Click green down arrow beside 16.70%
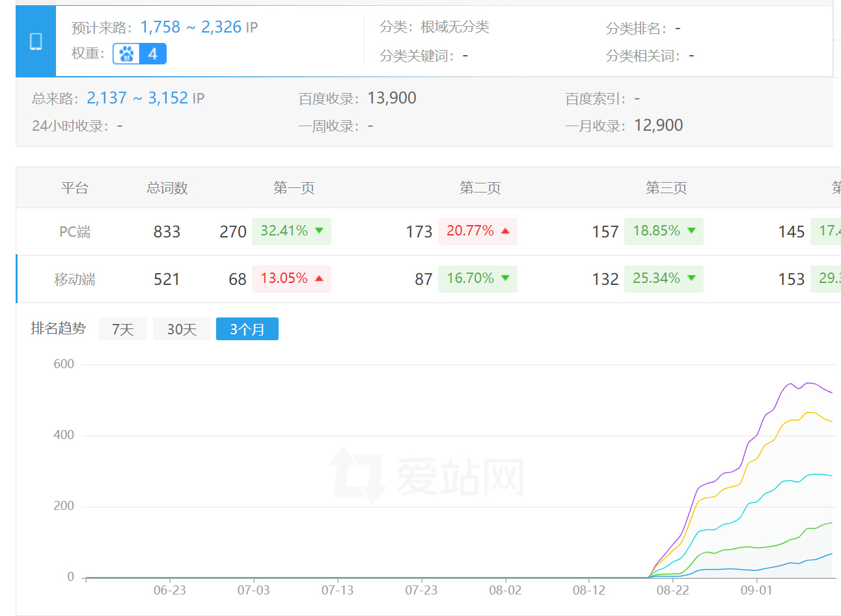This screenshot has width=841, height=616. [x=505, y=278]
